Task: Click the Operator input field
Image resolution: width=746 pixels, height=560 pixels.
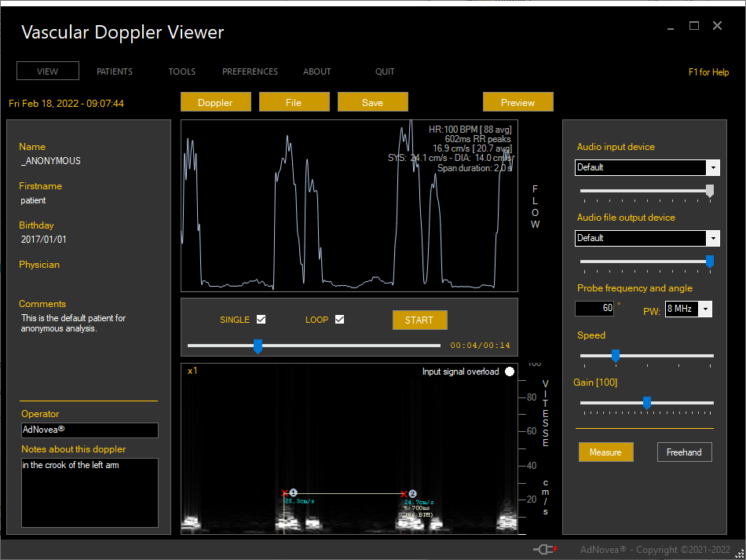Action: (x=90, y=430)
